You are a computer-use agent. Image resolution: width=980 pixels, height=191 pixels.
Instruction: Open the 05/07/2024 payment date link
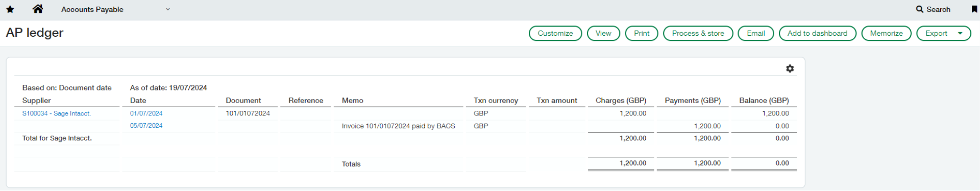point(146,126)
